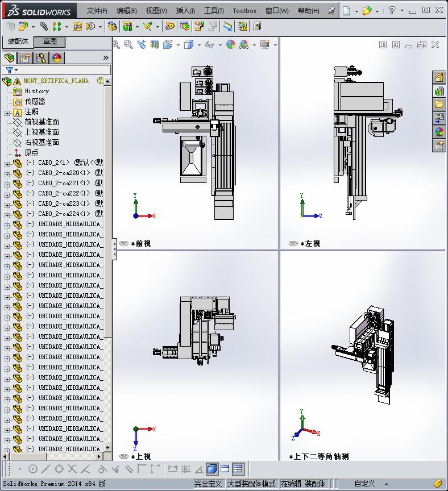Open the Hide/Show Items dropdown arrow

point(220,45)
